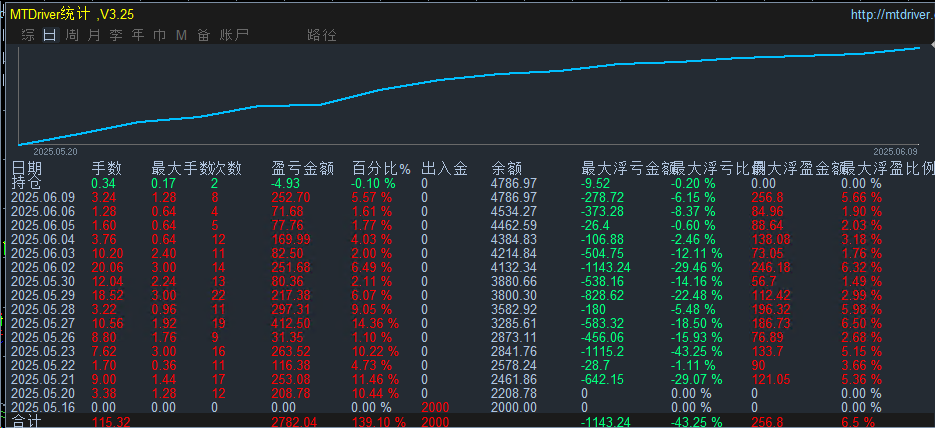This screenshot has height=428, width=935.
Task: Click balance value 3285.61
Action: coord(513,323)
